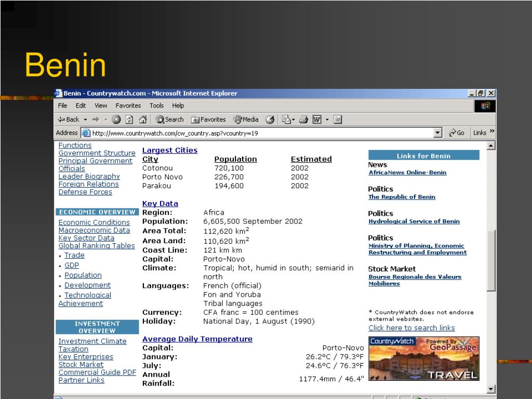Open Investment Climate link

(92, 341)
